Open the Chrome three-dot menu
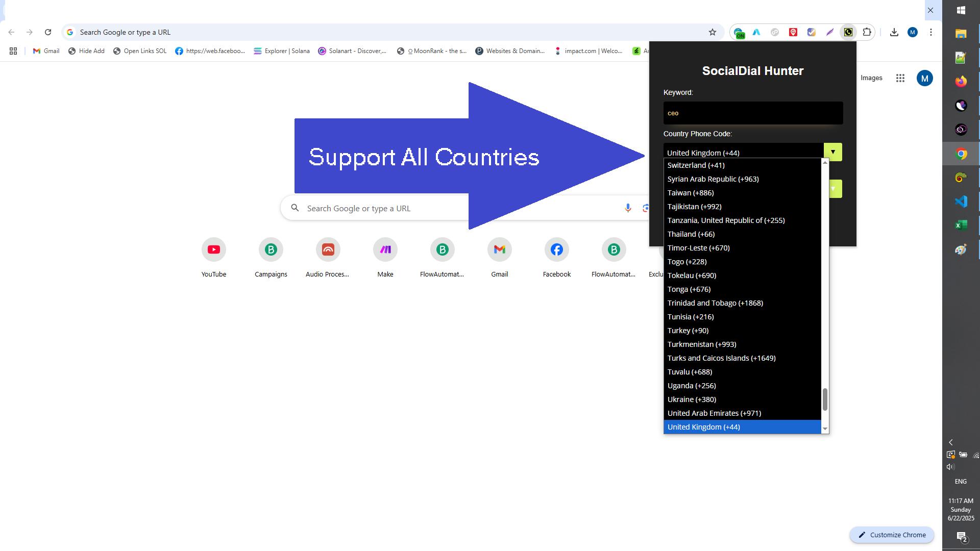Viewport: 980px width, 551px height. point(930,32)
